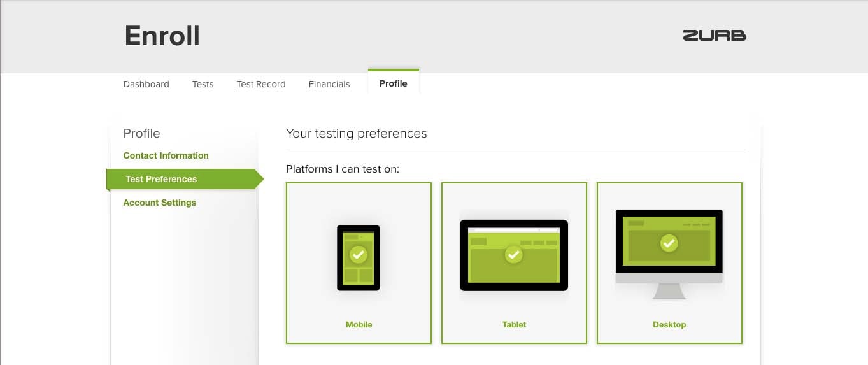Click the gray stand of the desktop monitor
The height and width of the screenshot is (365, 868).
(669, 291)
